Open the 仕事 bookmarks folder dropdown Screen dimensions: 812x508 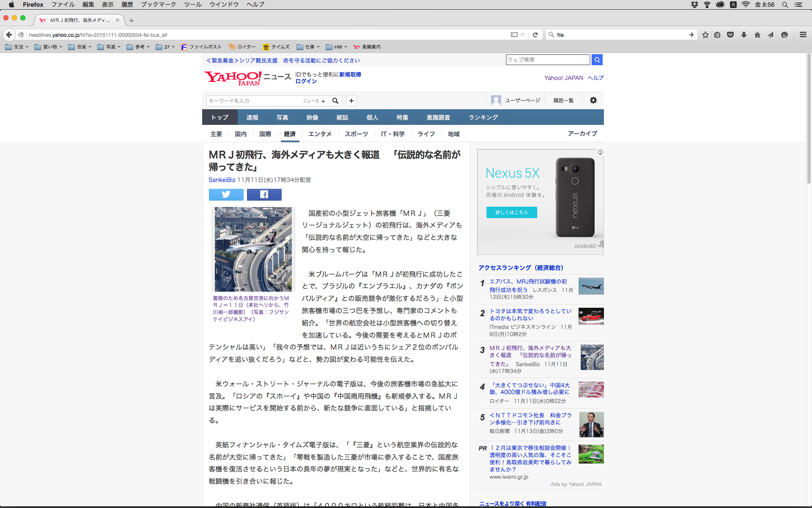(x=308, y=47)
